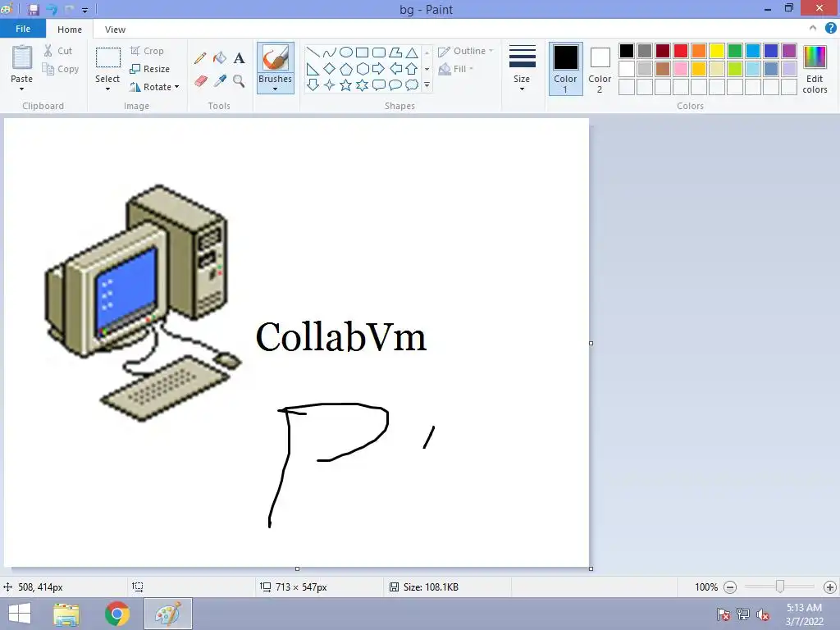Screen dimensions: 840x630
Task: Click the Edit colors button
Action: point(815,70)
